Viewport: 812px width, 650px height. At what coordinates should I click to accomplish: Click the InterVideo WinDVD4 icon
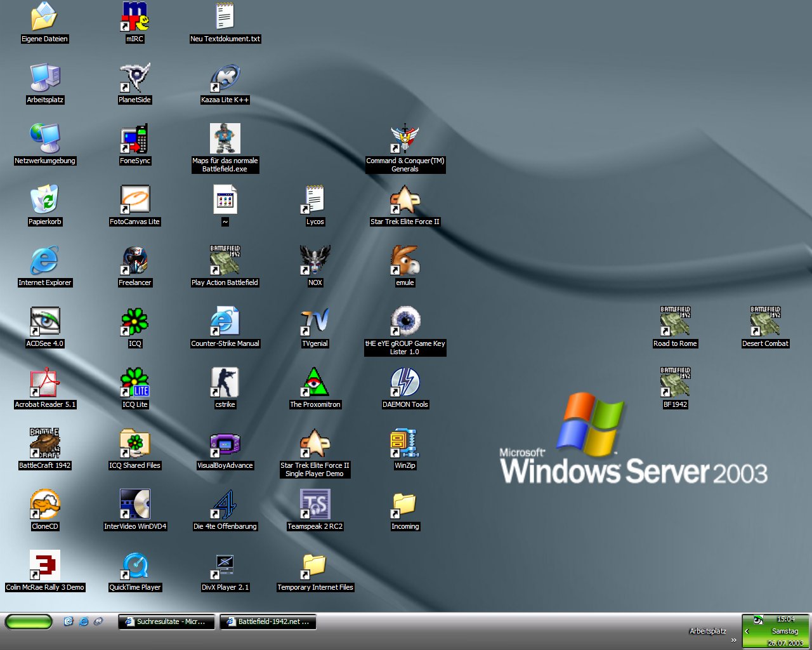click(x=134, y=505)
